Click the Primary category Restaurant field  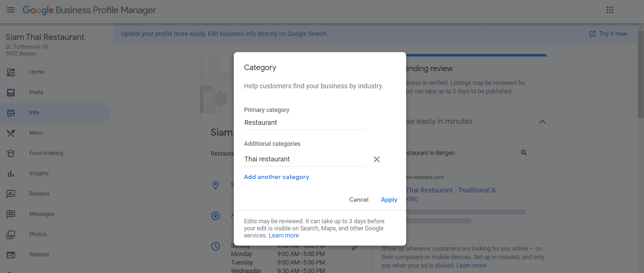pos(305,122)
